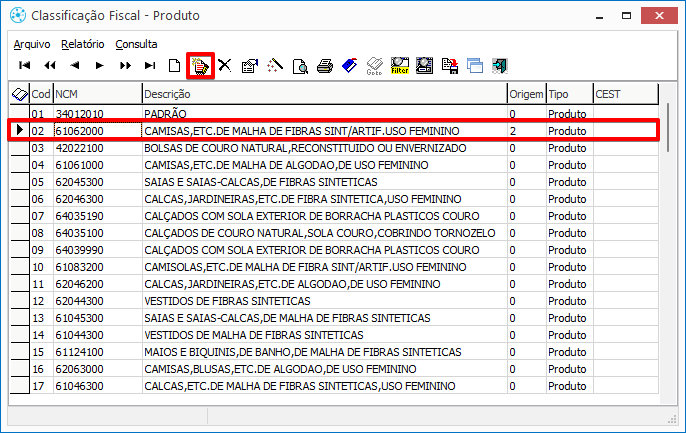Click the Origem column header

[527, 94]
